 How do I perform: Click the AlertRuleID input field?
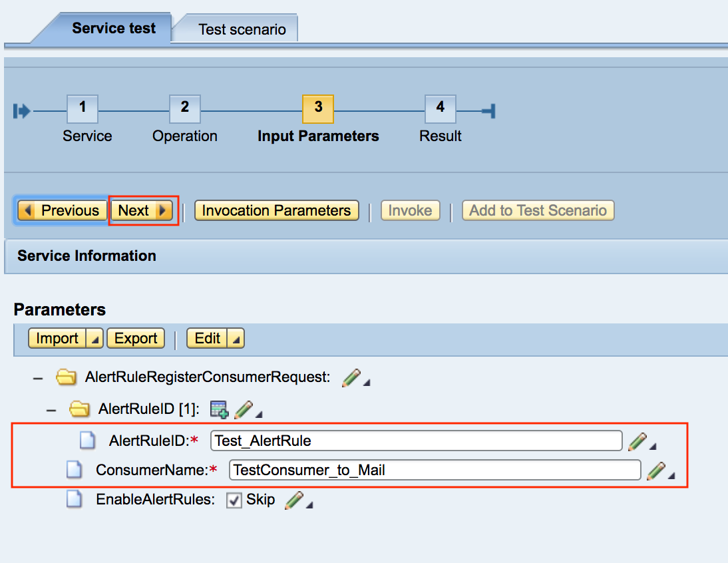point(416,441)
